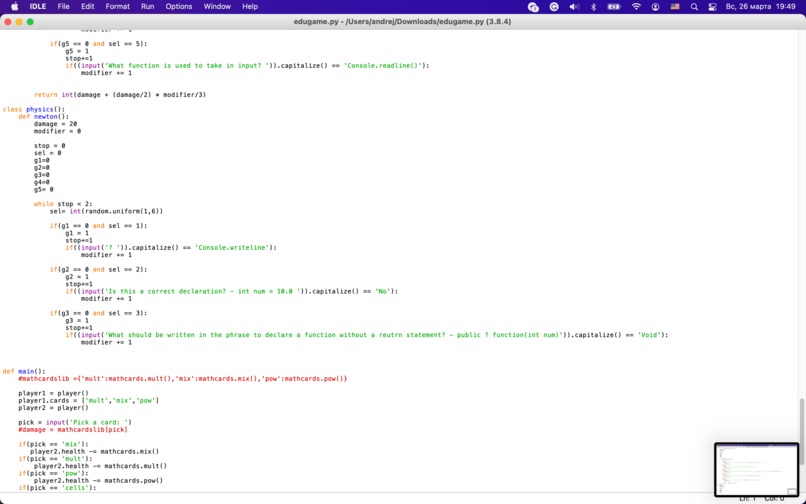
Task: Click the "if(pick == 'mix'):" line
Action: click(x=53, y=444)
